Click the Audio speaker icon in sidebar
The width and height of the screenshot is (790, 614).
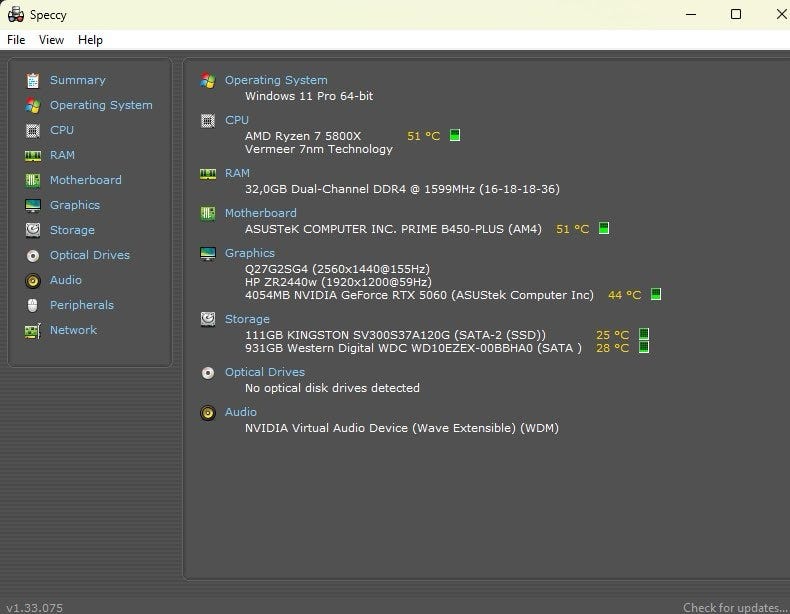(x=32, y=280)
